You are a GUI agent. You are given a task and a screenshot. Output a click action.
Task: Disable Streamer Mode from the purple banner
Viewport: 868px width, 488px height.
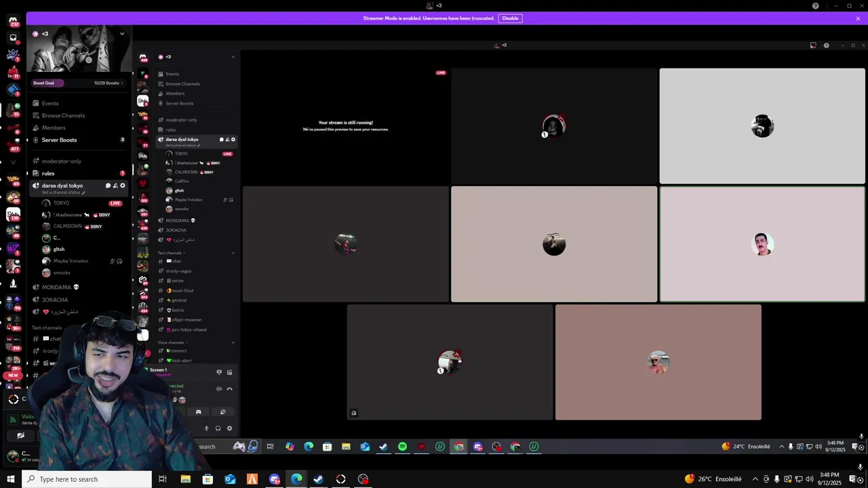(510, 18)
